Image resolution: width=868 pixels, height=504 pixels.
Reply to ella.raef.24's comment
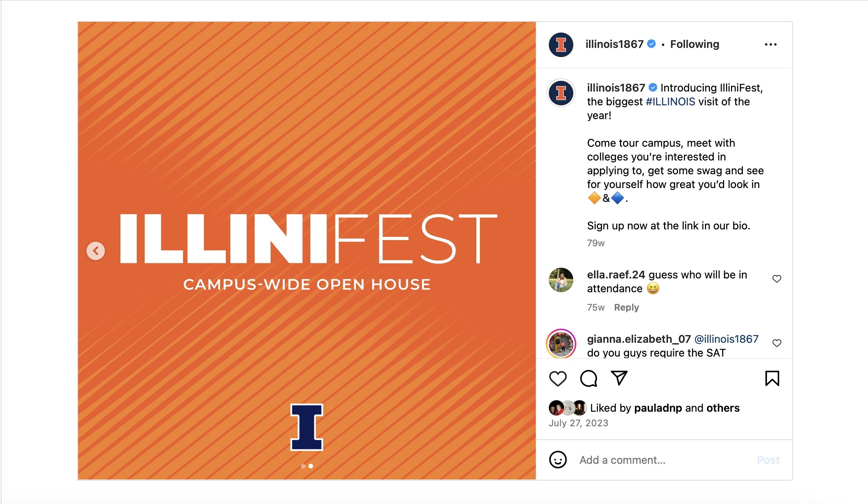[x=626, y=308]
